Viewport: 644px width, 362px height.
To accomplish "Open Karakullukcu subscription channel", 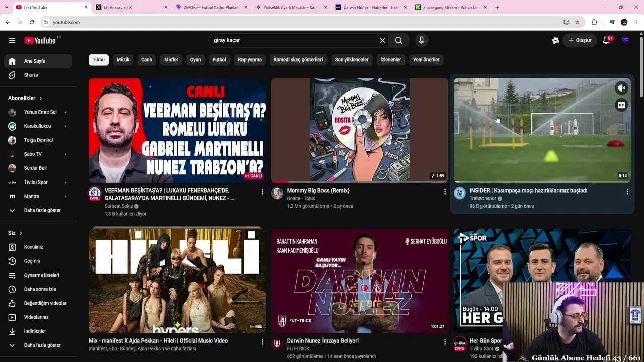I will click(38, 126).
